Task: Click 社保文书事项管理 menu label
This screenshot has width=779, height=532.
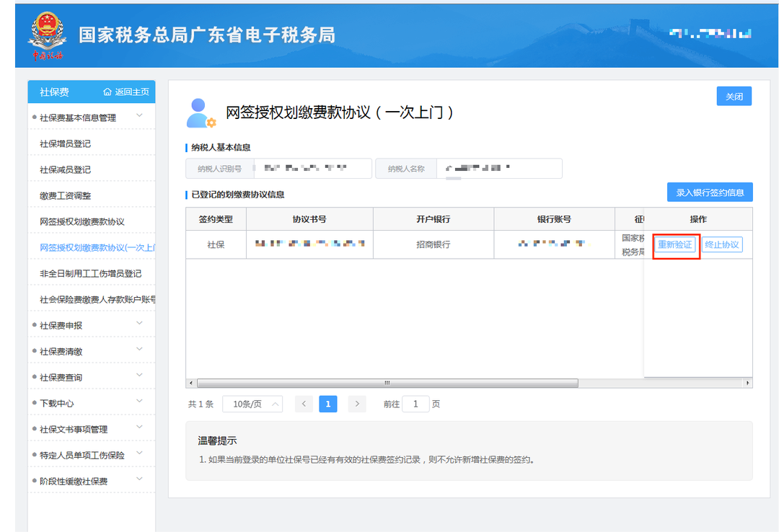Action: pyautogui.click(x=74, y=429)
